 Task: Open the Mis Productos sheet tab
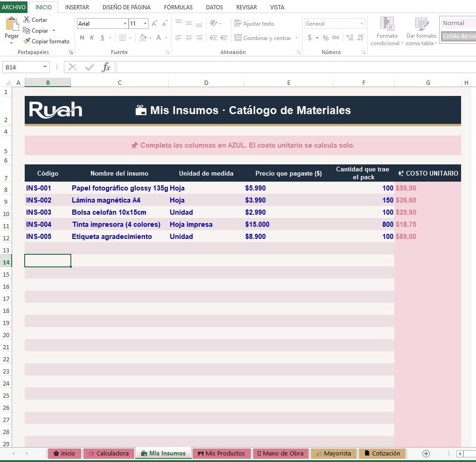[x=221, y=453]
